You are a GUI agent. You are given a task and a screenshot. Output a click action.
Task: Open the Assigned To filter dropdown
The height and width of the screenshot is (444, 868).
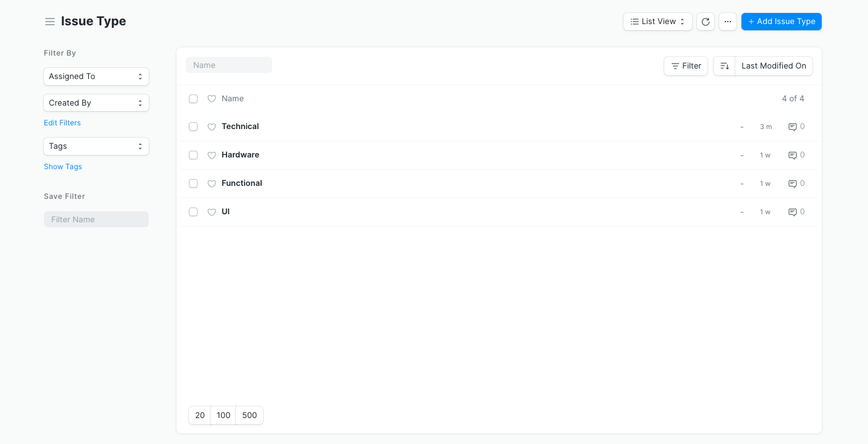[x=96, y=76]
